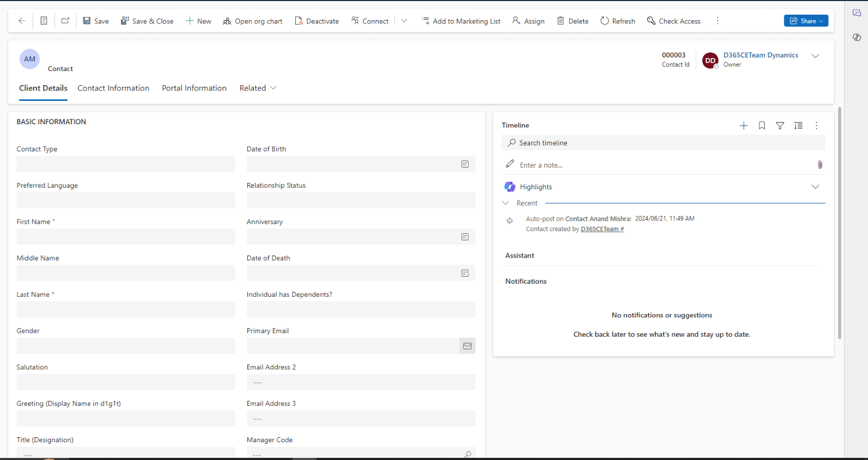The image size is (868, 460).
Task: Click the Email Address 2 field
Action: point(361,382)
